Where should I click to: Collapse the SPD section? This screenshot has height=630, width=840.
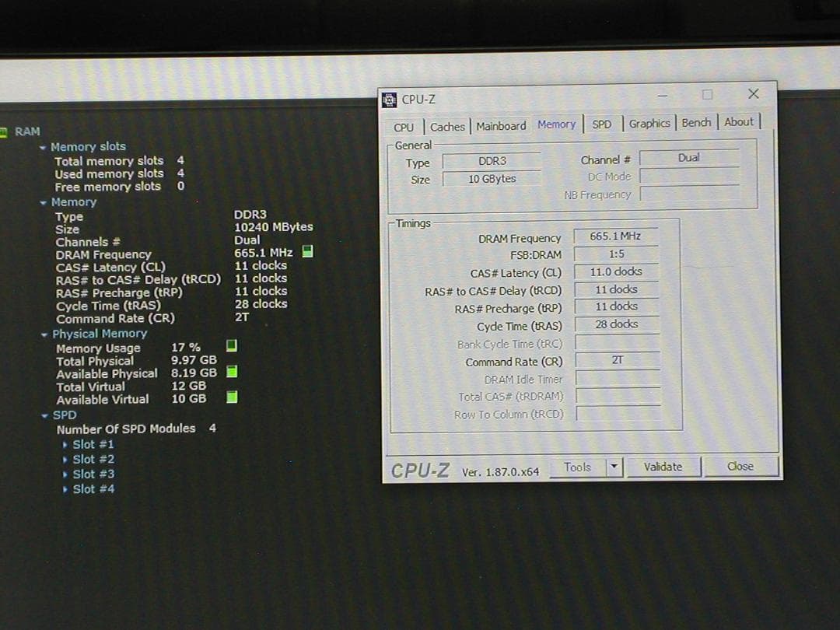click(45, 415)
